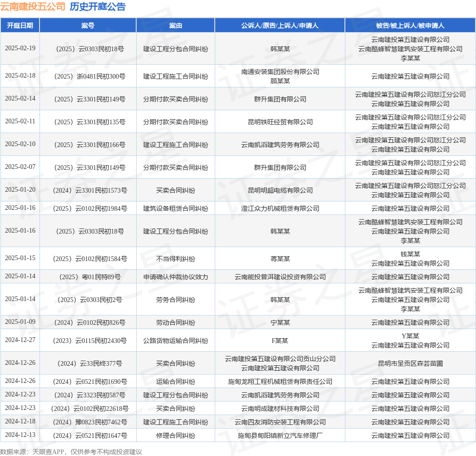Click cause 不当得利纠纷
The image size is (476, 456).
pyautogui.click(x=175, y=259)
